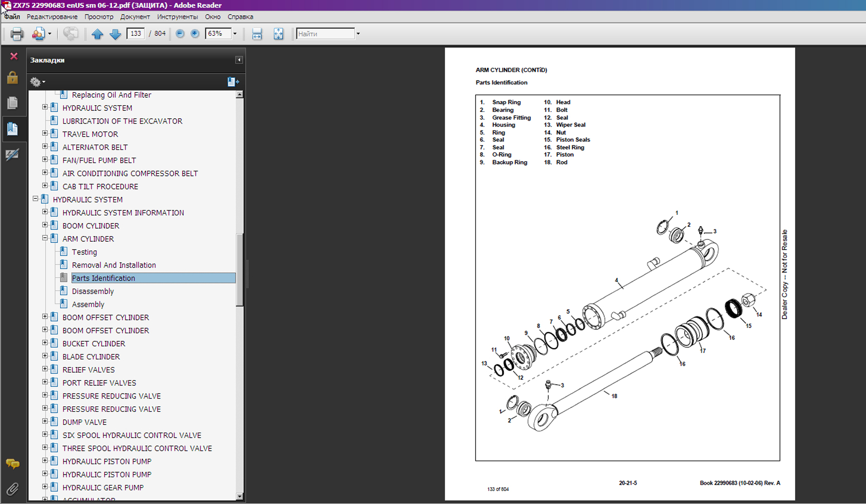This screenshot has height=504, width=866.
Task: Open the Инструменты menu
Action: [177, 17]
